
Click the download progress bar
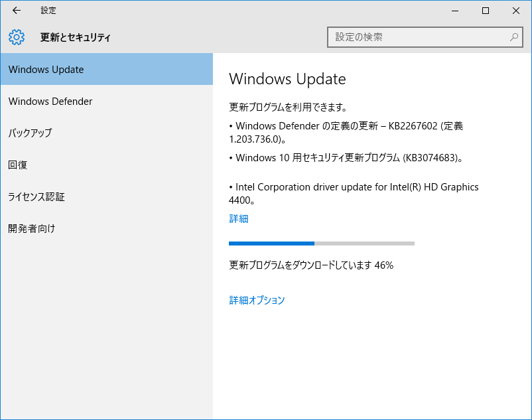[x=322, y=244]
